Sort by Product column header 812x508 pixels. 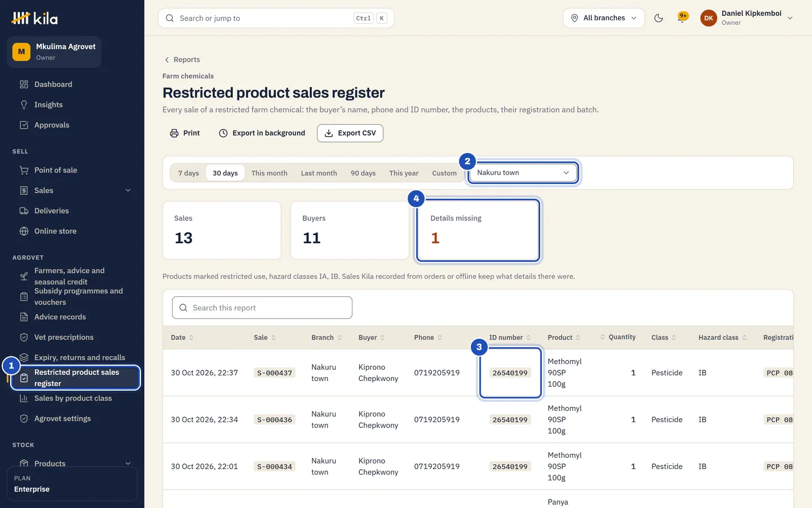pyautogui.click(x=564, y=338)
